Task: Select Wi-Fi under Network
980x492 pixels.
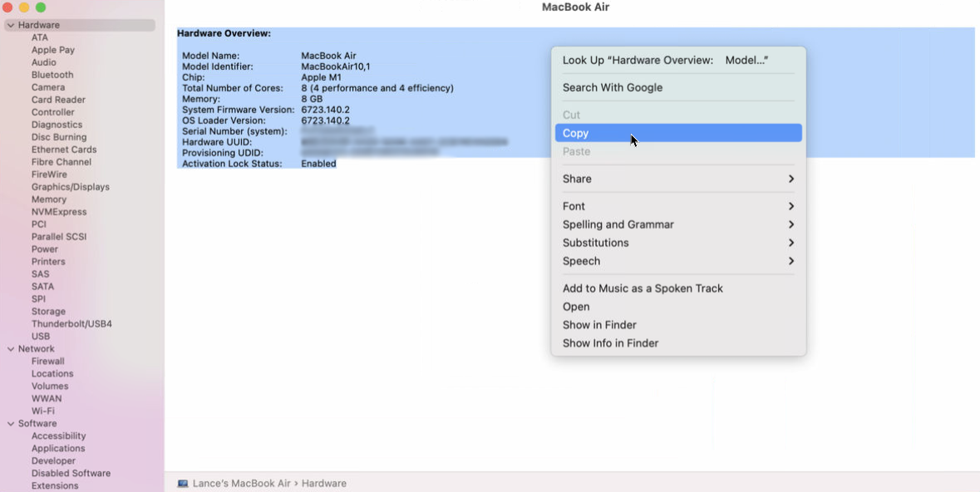Action: pos(42,411)
